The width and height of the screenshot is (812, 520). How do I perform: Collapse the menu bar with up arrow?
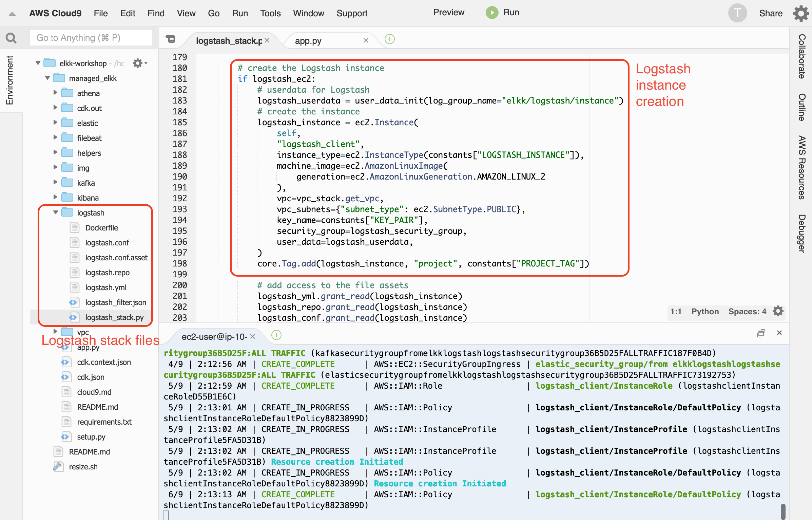[12, 14]
